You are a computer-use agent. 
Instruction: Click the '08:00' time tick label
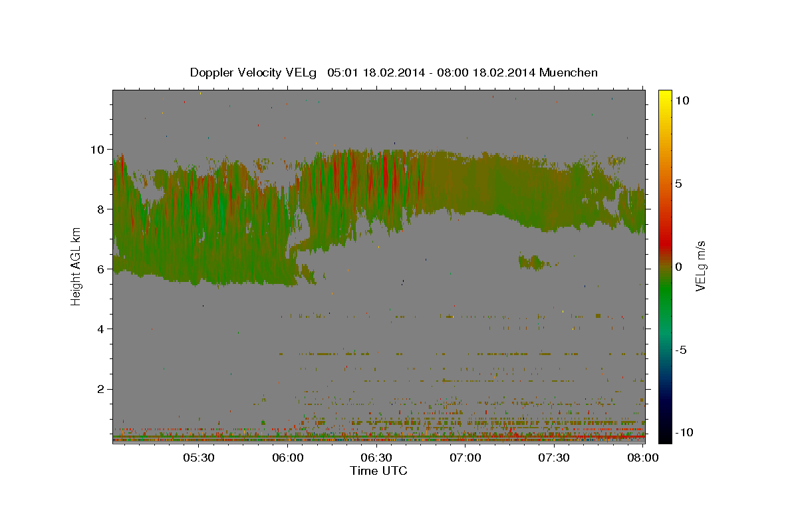click(x=643, y=458)
